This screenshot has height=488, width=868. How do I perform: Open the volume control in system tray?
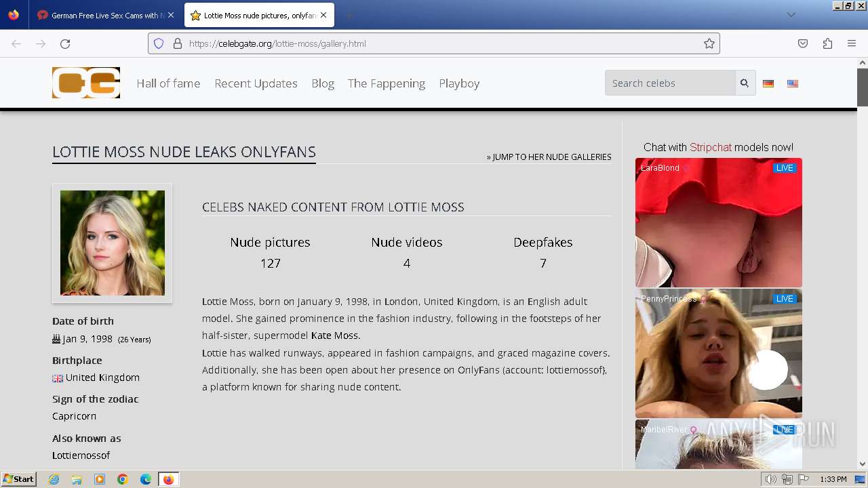pyautogui.click(x=771, y=479)
